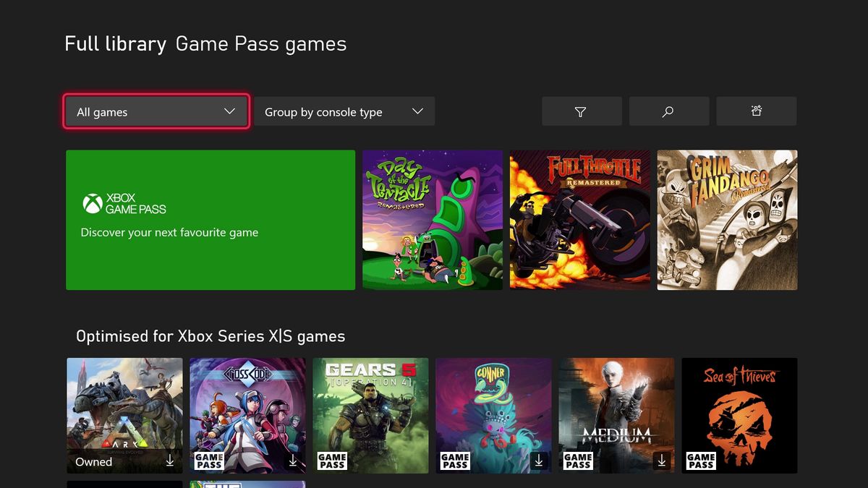Click the Optimised for Xbox Series X|S heading

tap(210, 335)
